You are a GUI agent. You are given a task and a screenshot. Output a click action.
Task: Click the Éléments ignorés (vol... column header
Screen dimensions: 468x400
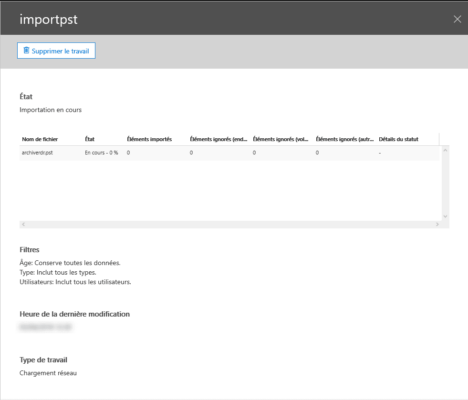point(280,139)
